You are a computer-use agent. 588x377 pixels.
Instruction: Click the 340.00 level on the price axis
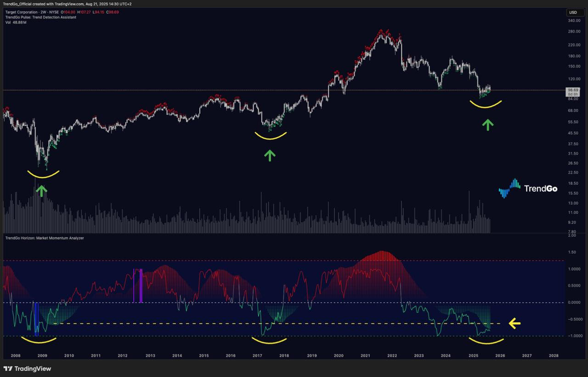(x=574, y=21)
